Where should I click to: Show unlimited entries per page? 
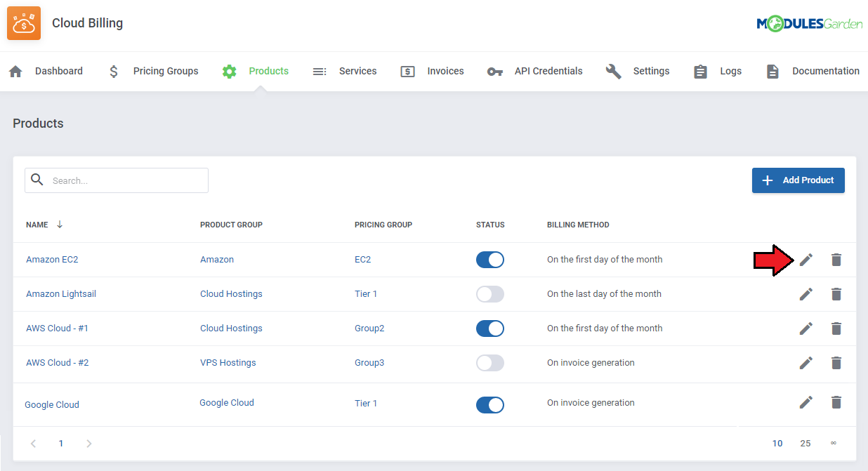pyautogui.click(x=834, y=444)
